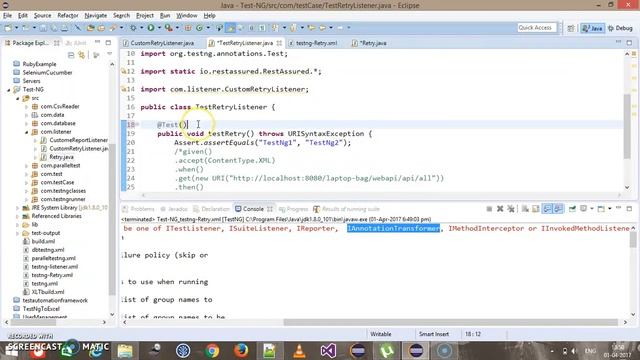Screen dimensions: 640x360
Task: Click the editor vertical scrollbar thumb
Action: (627, 127)
